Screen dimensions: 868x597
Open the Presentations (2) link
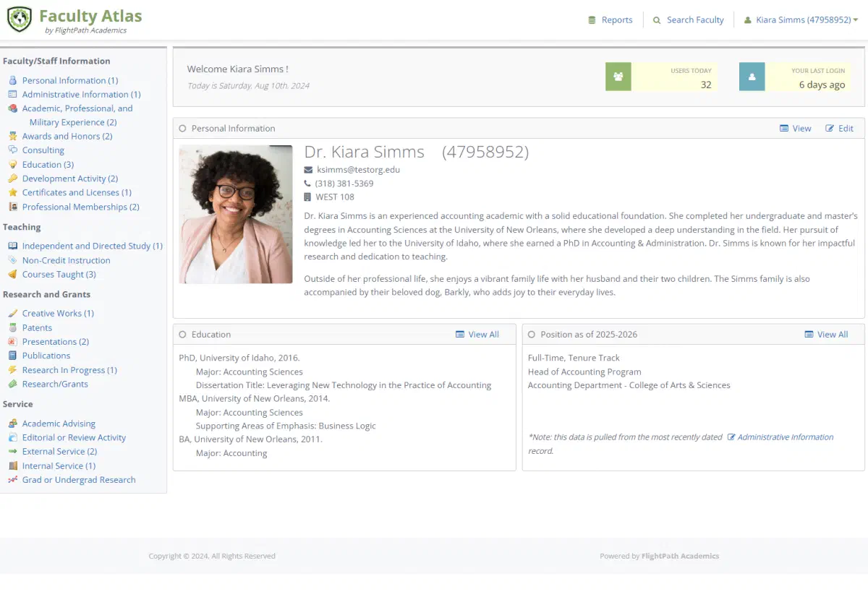(x=56, y=341)
